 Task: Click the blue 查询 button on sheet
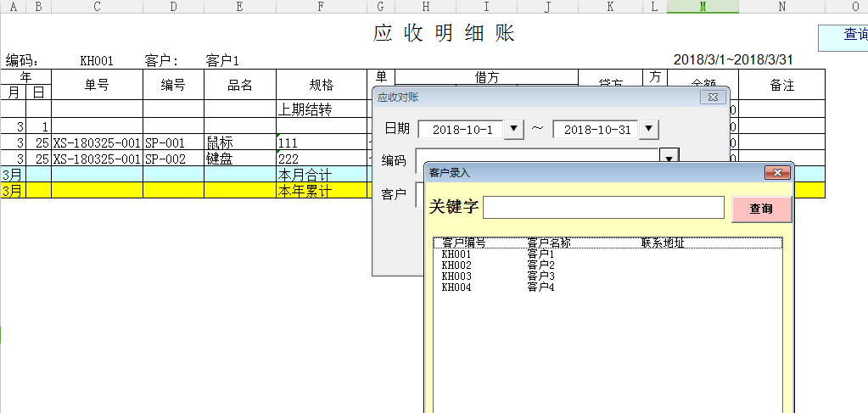click(x=843, y=37)
